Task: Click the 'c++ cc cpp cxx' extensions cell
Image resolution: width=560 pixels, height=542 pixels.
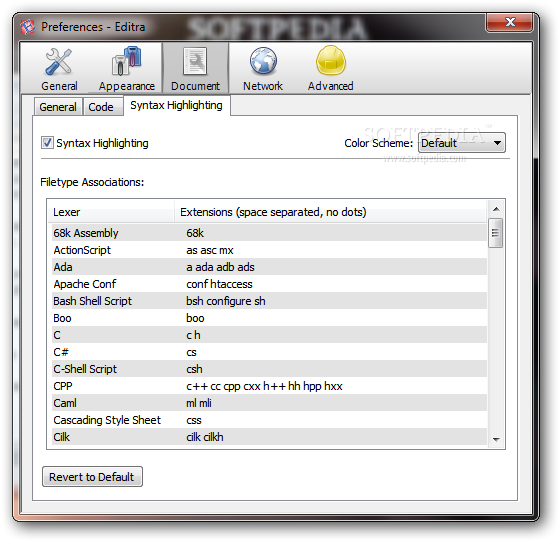Action: pos(264,386)
